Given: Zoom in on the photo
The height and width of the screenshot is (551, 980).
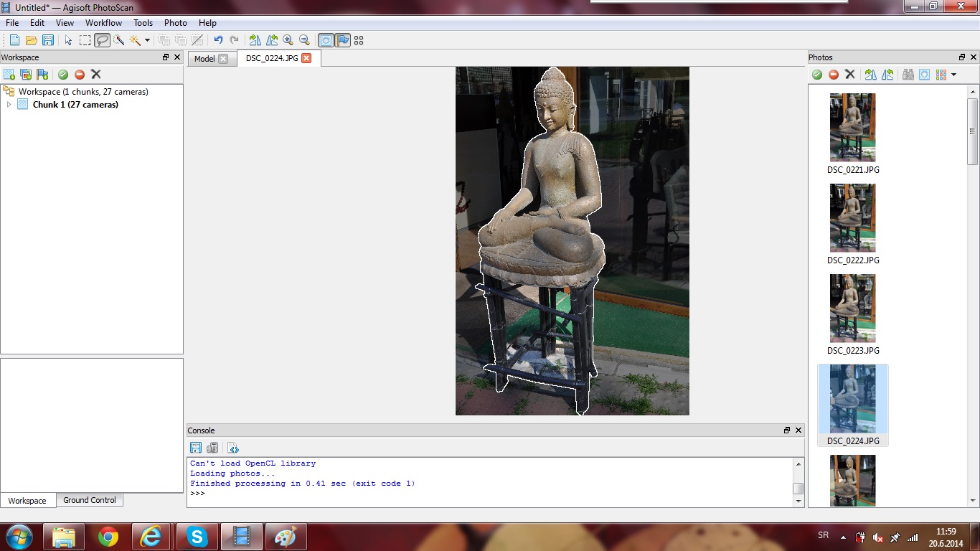Looking at the screenshot, I should point(288,40).
